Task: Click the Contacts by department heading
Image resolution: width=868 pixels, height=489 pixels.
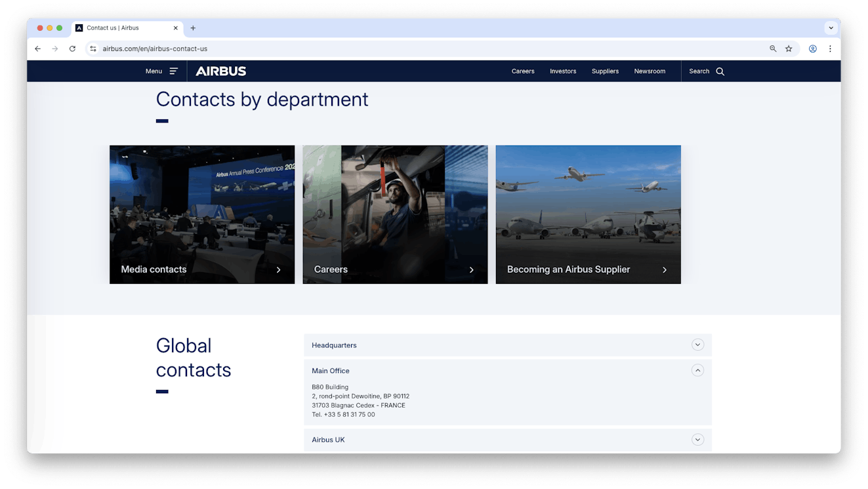Action: (x=262, y=100)
